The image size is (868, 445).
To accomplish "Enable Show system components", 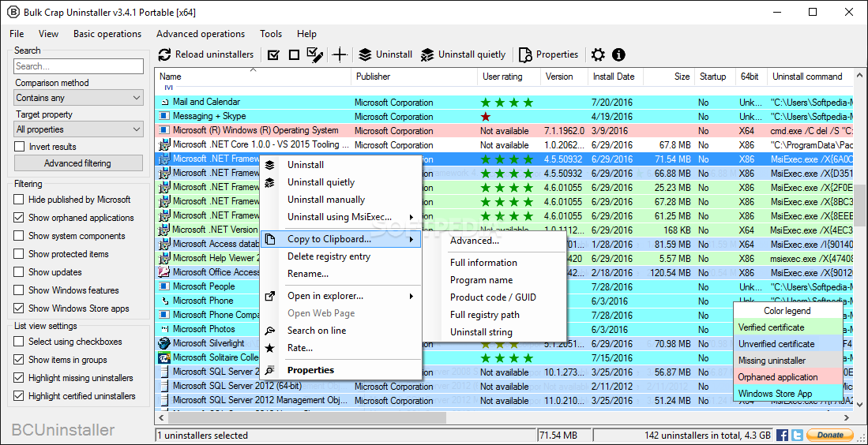I will pos(19,236).
